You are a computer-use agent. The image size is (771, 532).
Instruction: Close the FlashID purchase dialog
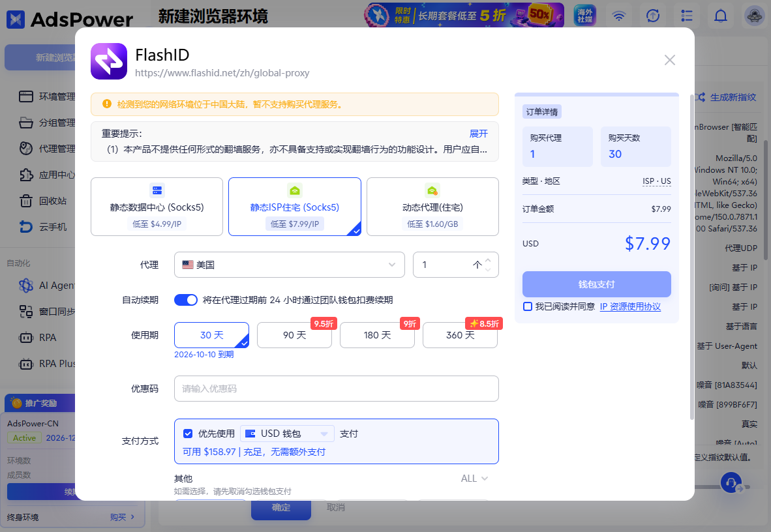click(x=669, y=60)
